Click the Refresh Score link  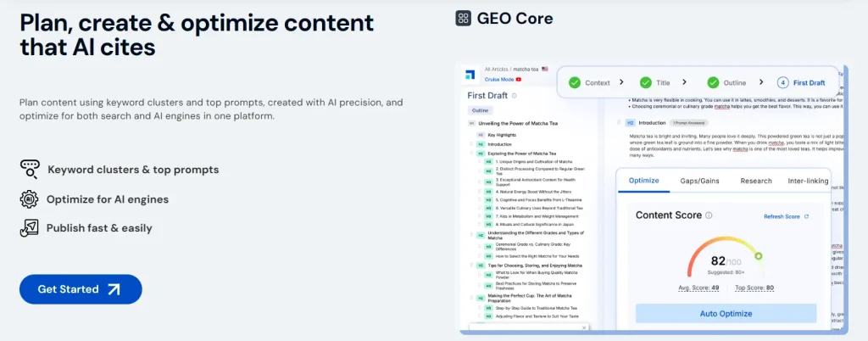(x=786, y=216)
